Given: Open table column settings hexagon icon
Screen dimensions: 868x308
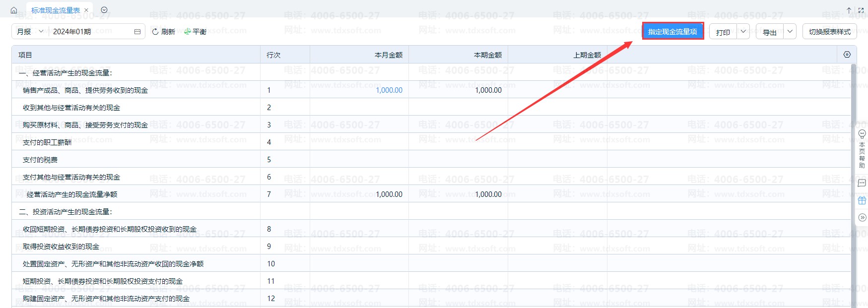Looking at the screenshot, I should point(847,55).
